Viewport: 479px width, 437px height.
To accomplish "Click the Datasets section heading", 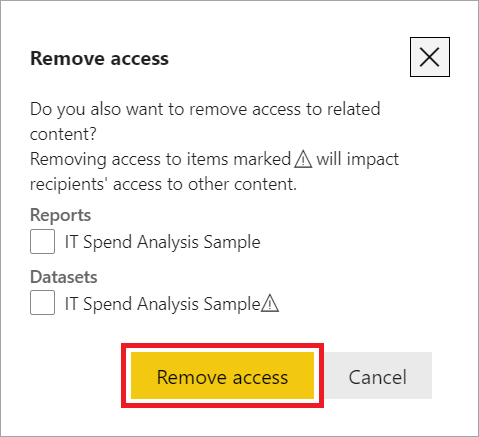I will (64, 277).
